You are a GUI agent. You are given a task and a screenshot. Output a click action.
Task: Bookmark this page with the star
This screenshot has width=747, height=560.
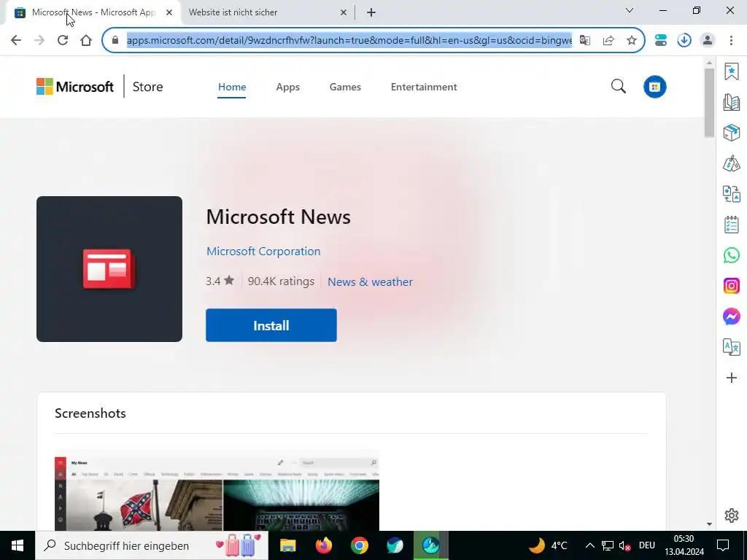coord(632,40)
